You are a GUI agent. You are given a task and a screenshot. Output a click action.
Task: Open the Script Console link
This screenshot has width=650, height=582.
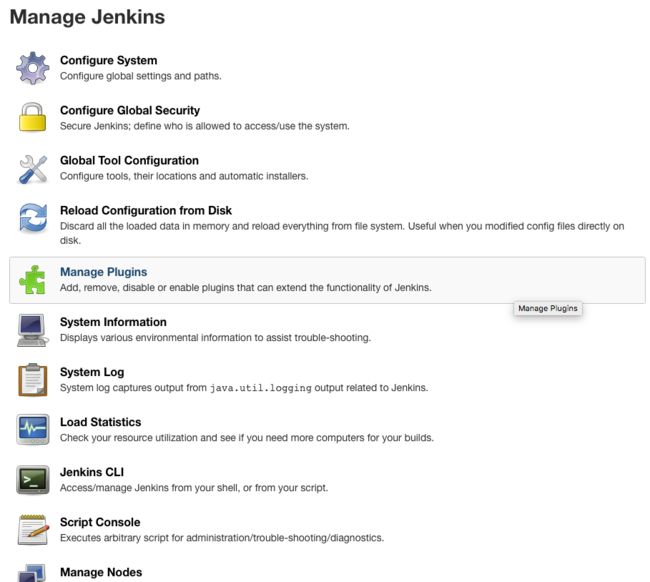point(100,522)
